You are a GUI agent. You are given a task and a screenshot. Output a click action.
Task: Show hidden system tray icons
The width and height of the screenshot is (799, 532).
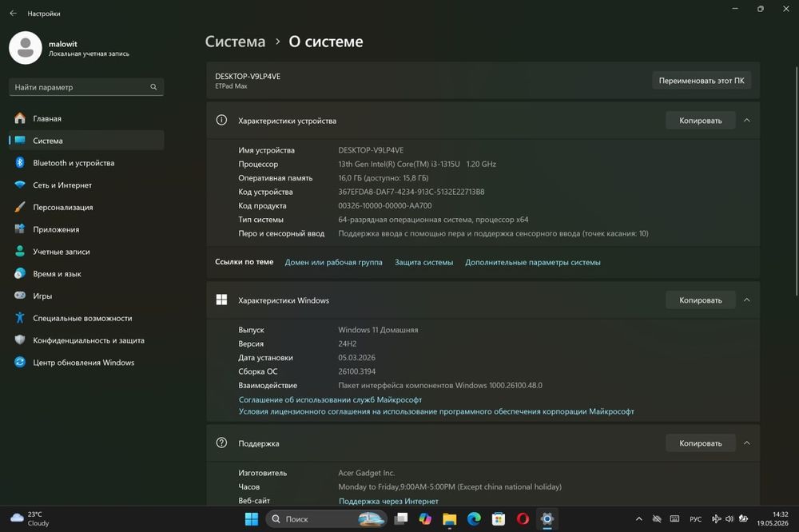point(638,518)
